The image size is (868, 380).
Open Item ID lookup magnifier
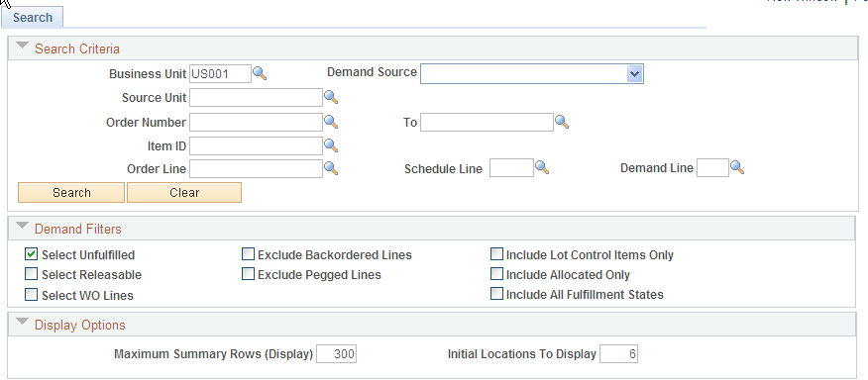(x=331, y=146)
